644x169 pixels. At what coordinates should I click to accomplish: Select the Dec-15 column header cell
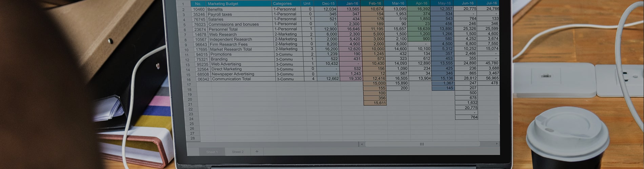pos(328,4)
